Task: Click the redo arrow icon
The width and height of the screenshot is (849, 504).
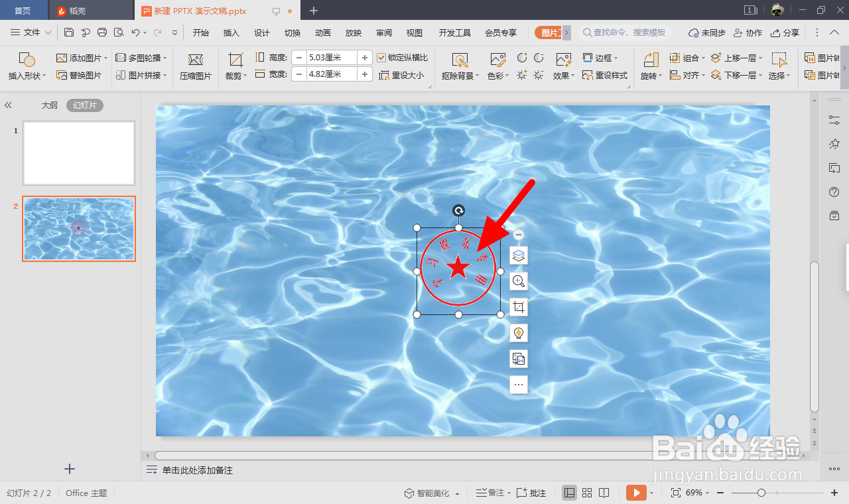Action: click(157, 32)
